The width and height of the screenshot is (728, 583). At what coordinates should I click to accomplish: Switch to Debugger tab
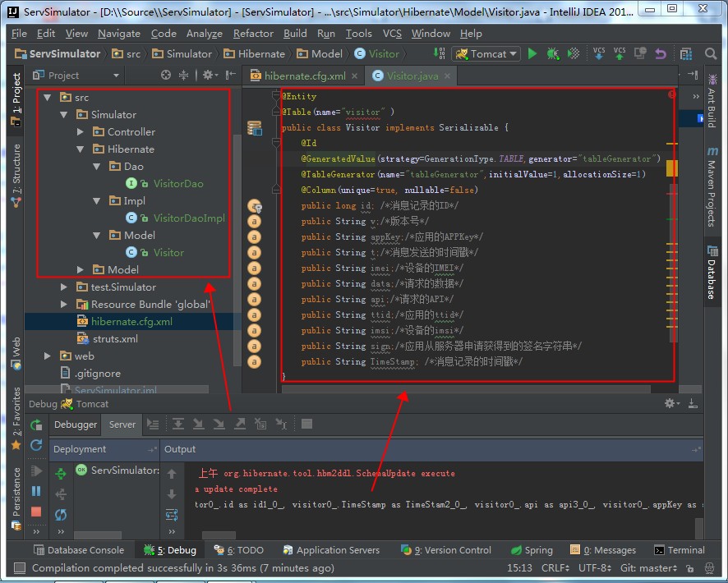76,425
